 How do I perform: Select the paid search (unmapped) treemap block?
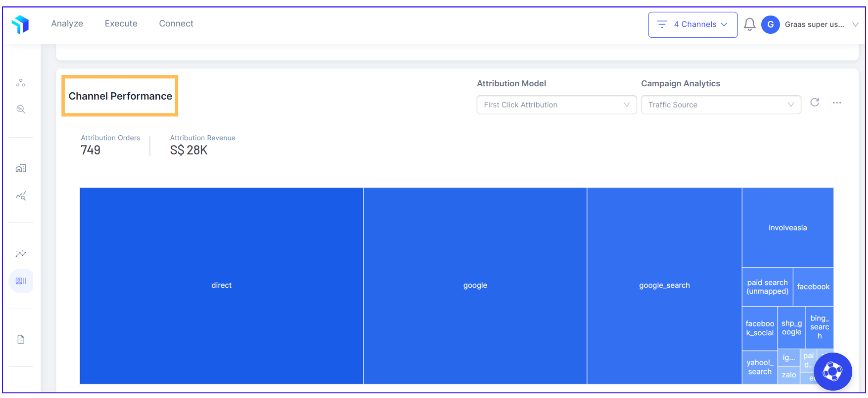tap(767, 287)
